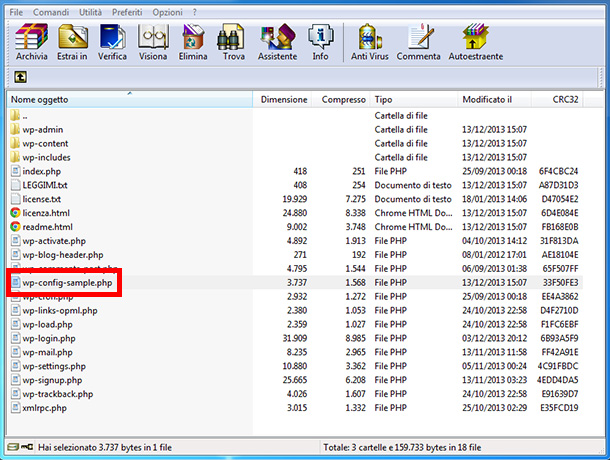Select the wp-content folder icon

(x=15, y=143)
